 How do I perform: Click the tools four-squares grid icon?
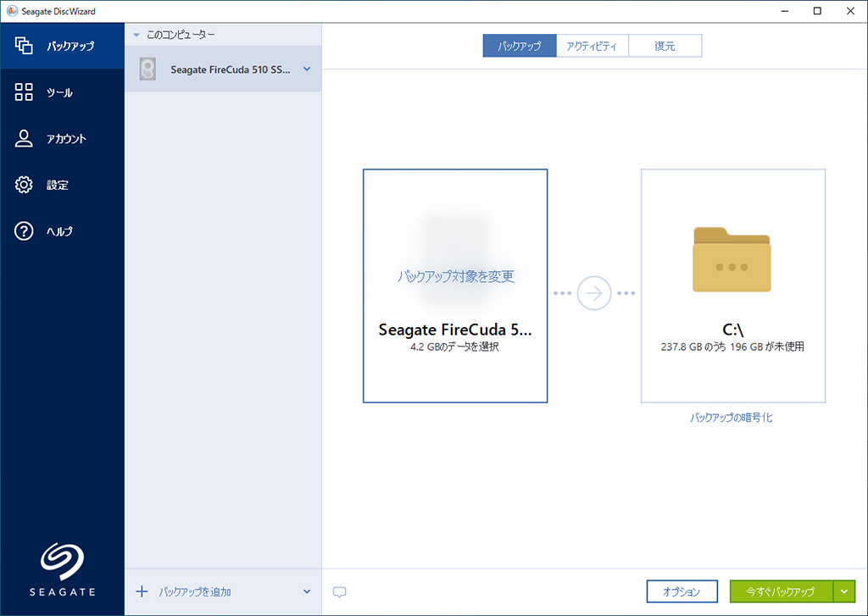click(24, 92)
